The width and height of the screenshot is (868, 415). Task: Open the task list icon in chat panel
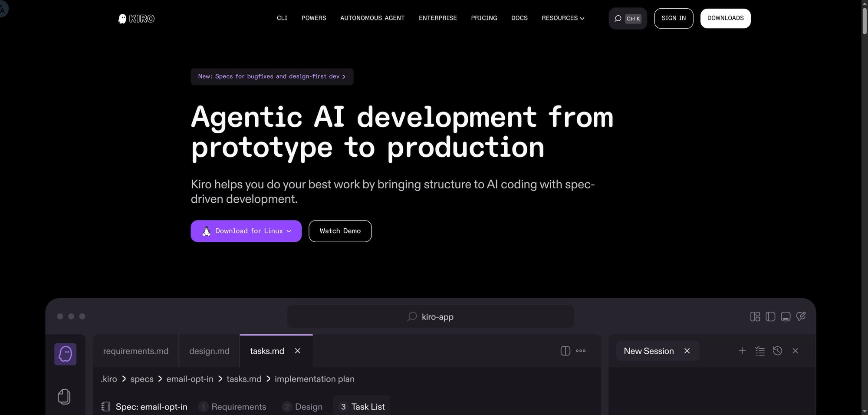tap(759, 351)
